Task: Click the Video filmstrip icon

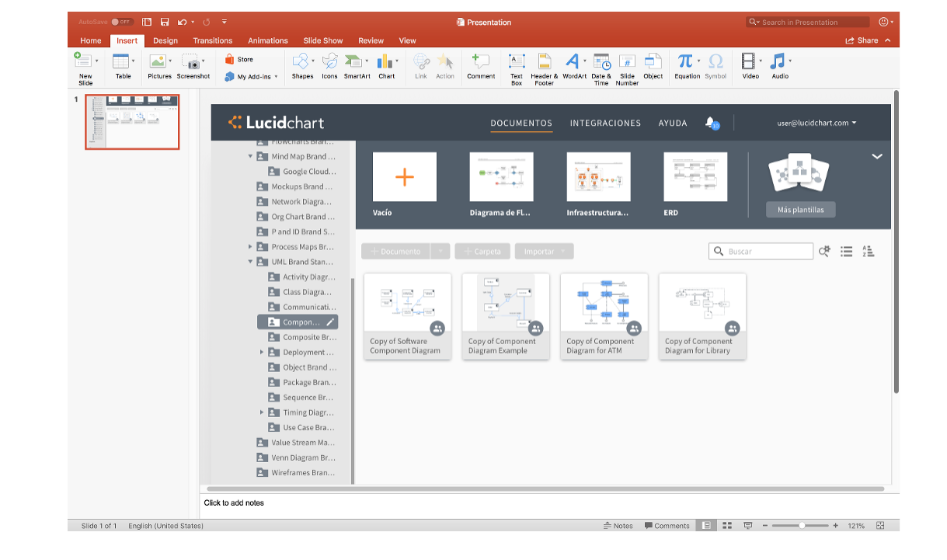Action: click(748, 61)
